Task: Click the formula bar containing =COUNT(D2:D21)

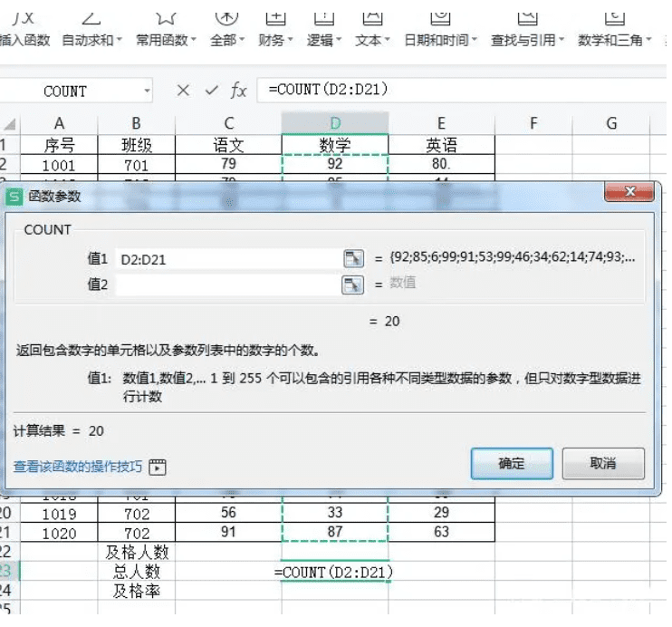Action: 461,90
